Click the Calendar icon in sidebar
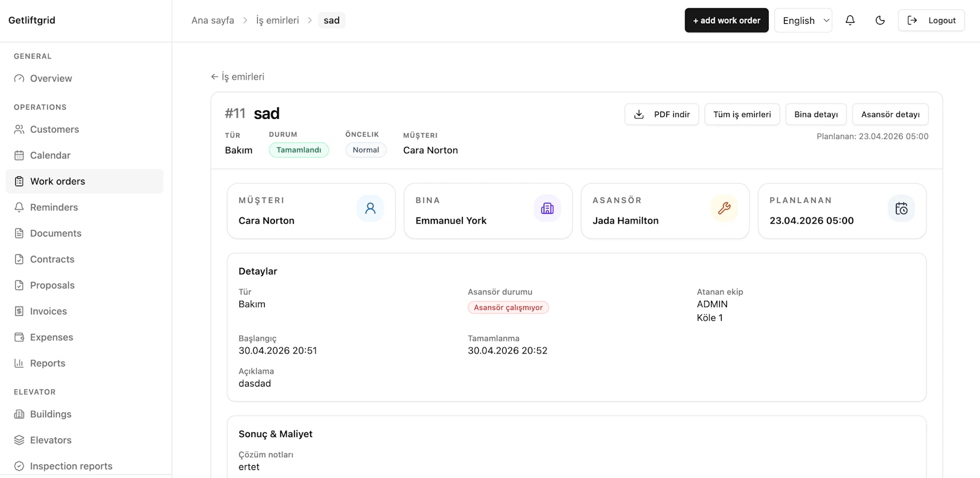 [19, 155]
